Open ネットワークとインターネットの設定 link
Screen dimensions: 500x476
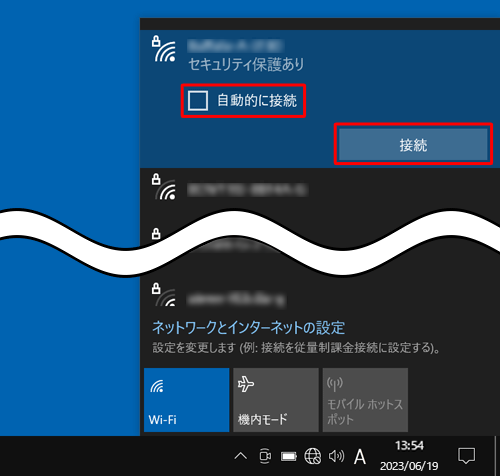click(x=248, y=327)
